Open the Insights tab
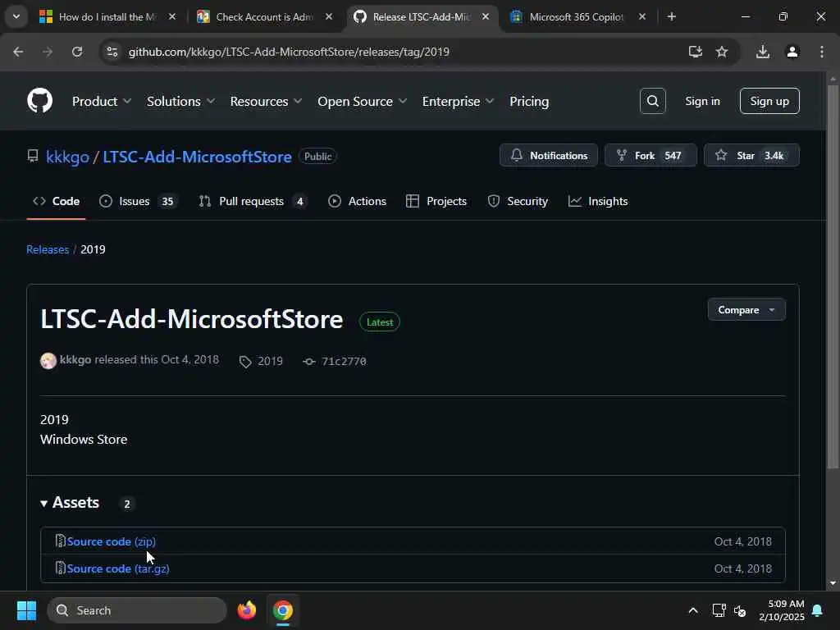840x630 pixels. [598, 202]
